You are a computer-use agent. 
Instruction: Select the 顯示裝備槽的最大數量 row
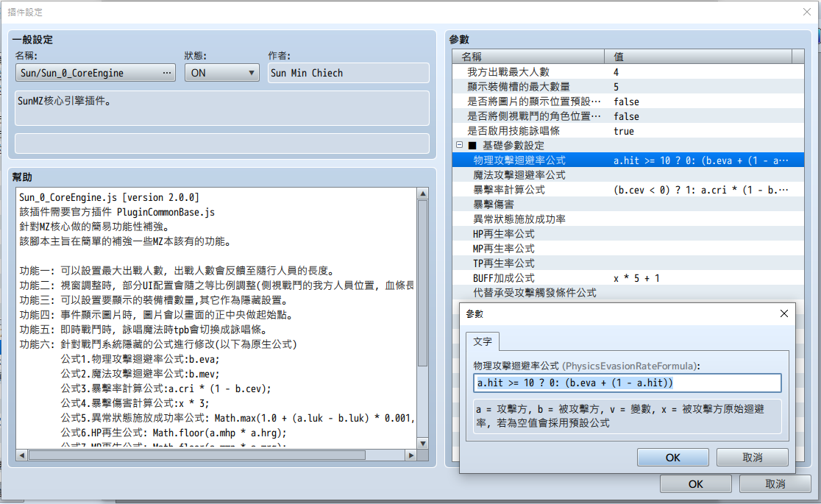tap(628, 86)
